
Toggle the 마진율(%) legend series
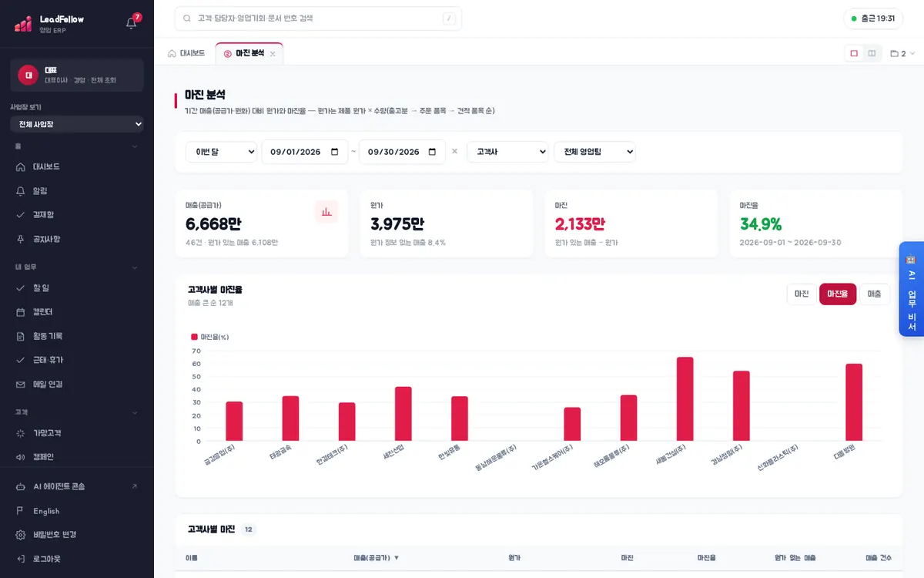click(210, 337)
